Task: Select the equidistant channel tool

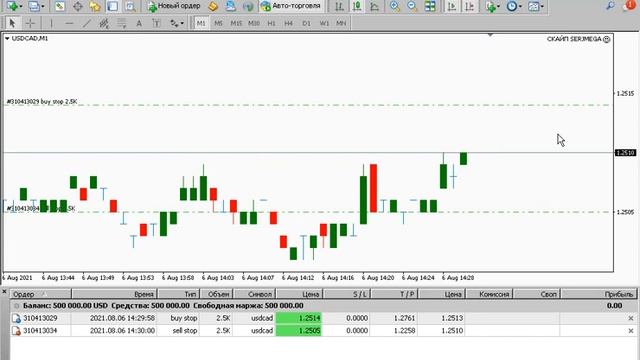Action: (x=104, y=23)
